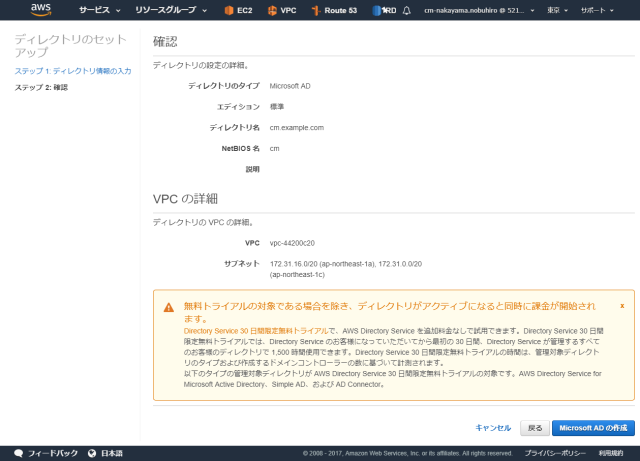The height and width of the screenshot is (461, 640).
Task: Click the directory name cm.example.com
Action: click(x=297, y=128)
